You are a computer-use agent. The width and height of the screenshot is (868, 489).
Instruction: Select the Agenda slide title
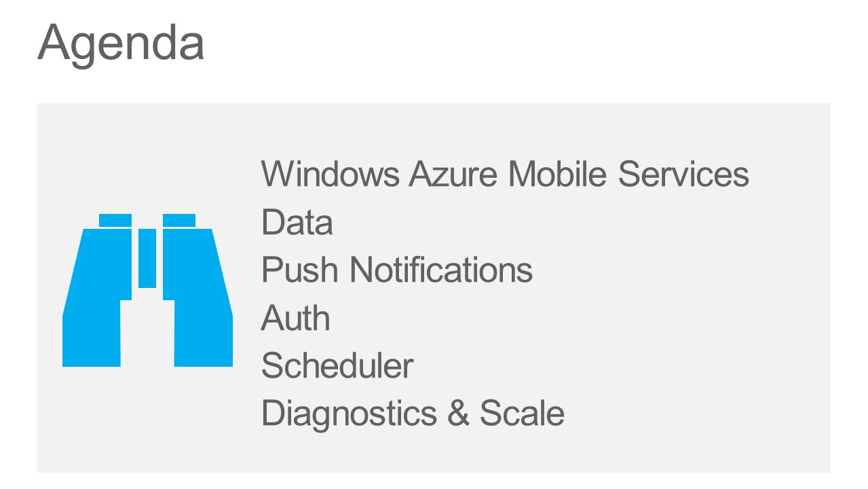point(121,43)
